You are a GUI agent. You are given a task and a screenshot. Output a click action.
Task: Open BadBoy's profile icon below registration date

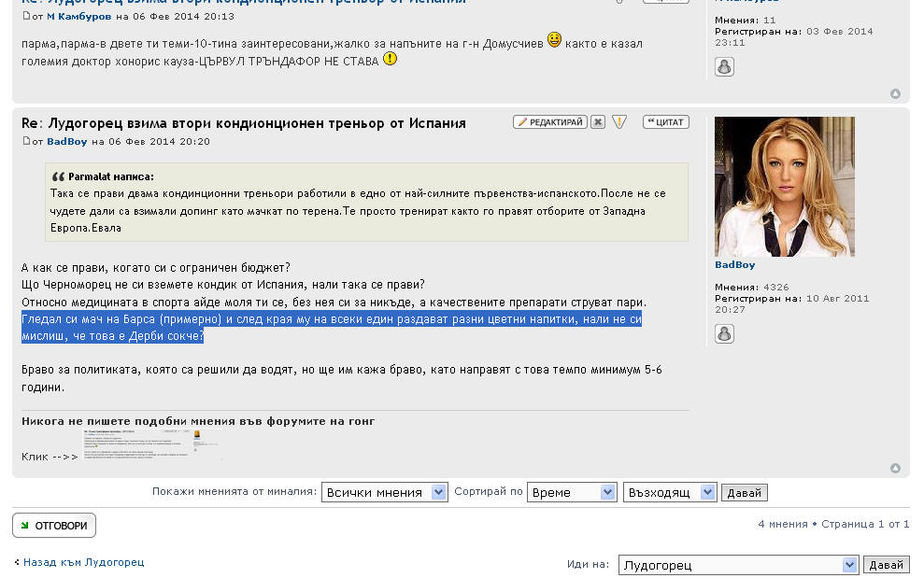724,333
